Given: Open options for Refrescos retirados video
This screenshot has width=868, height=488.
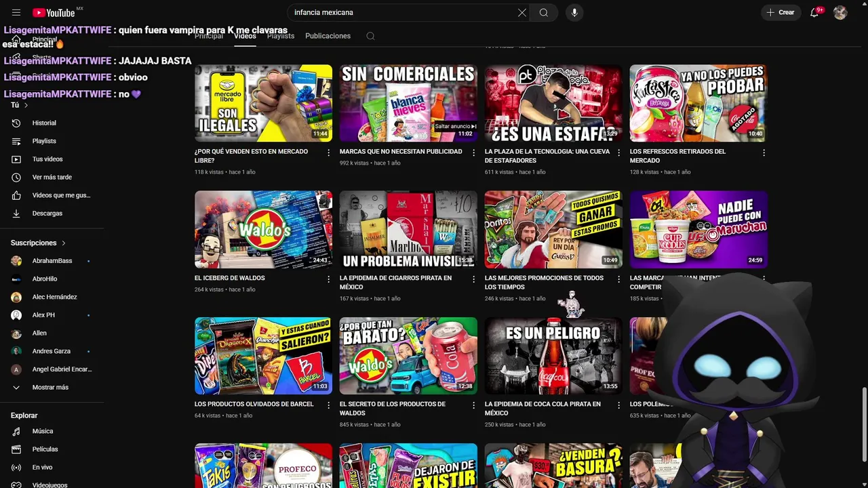Looking at the screenshot, I should click(764, 152).
